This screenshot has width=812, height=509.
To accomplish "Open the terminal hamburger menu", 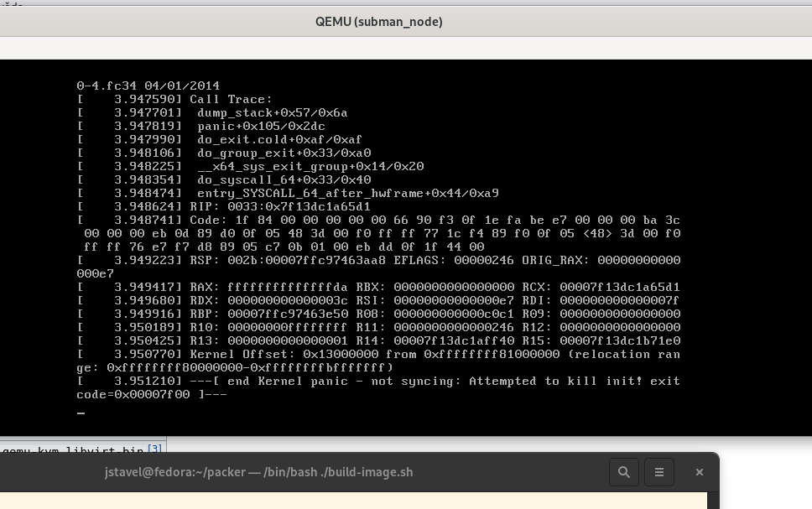I will (658, 472).
